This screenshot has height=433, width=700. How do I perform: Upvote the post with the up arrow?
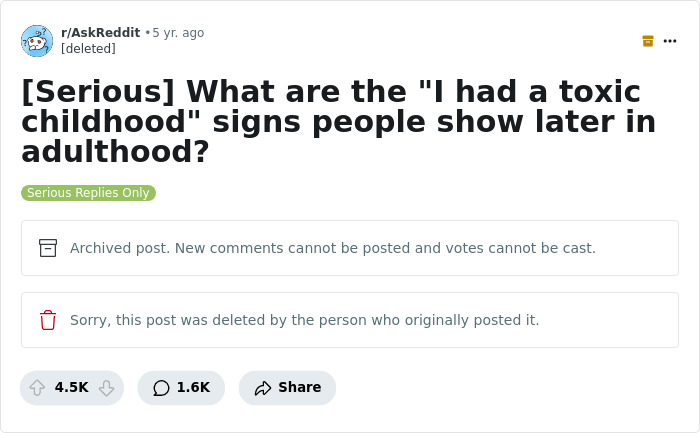(38, 388)
